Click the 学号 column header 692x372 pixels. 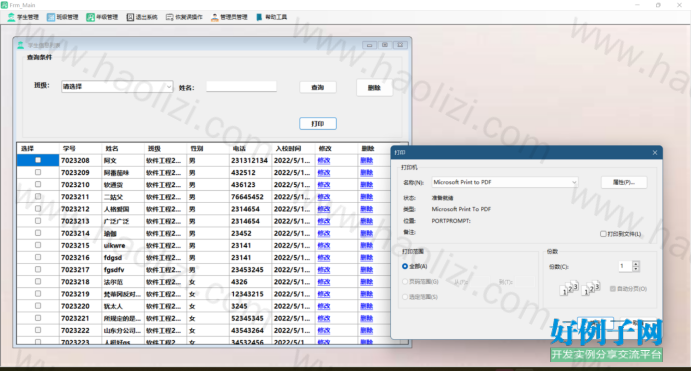80,148
